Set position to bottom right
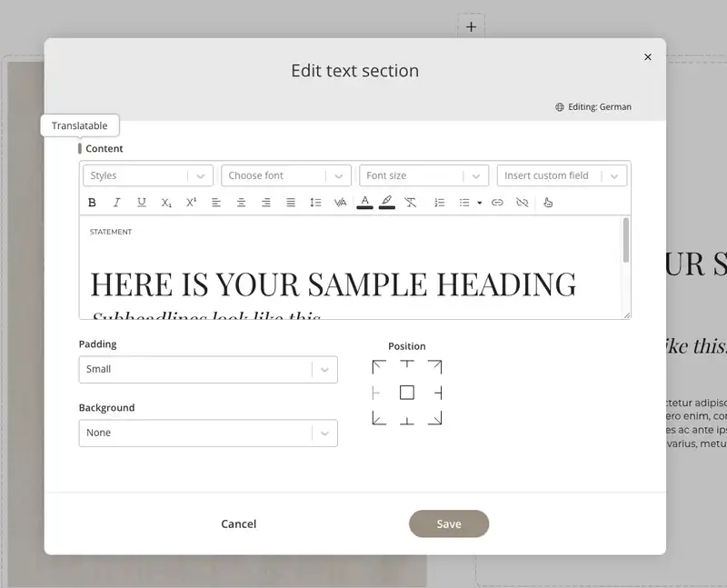Screen dimensions: 727x588 (x=435, y=418)
